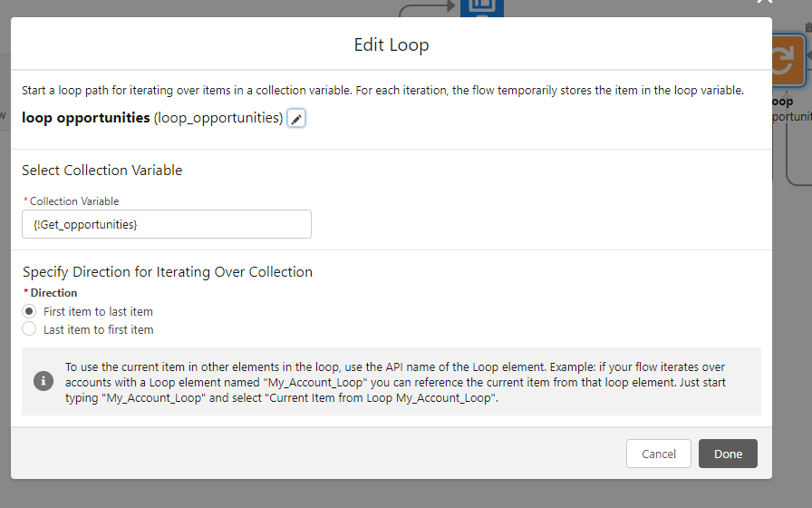This screenshot has height=508, width=812.
Task: Click the trash icon above the Loop element
Action: [807, 28]
